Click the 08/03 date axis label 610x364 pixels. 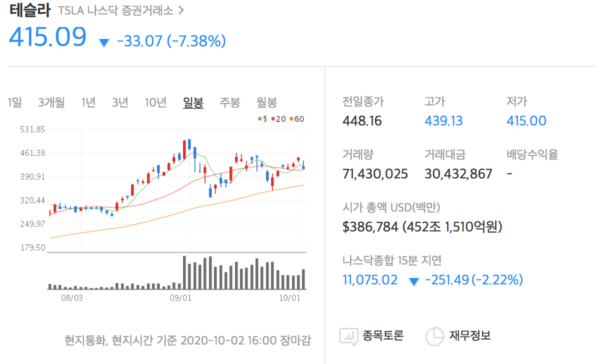click(71, 298)
